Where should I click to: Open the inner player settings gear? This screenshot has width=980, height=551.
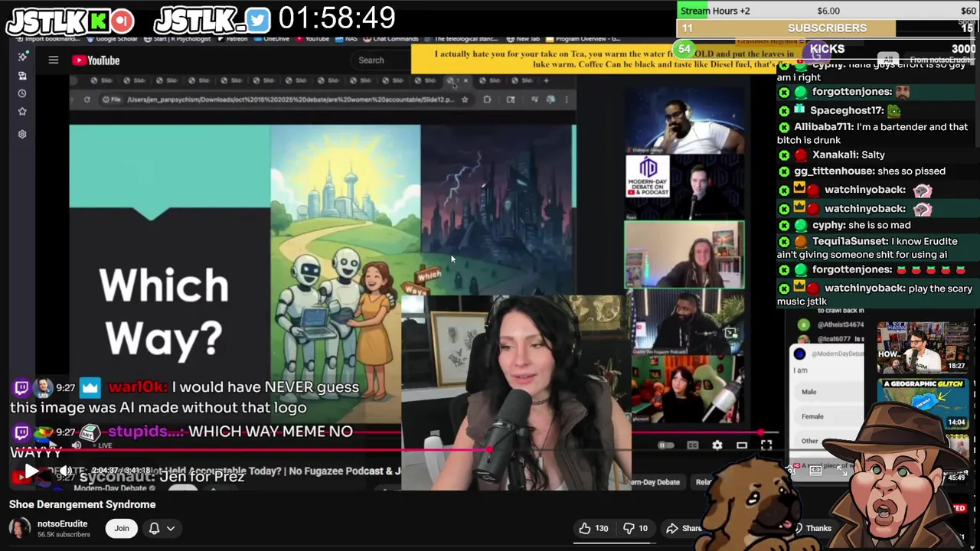(x=717, y=445)
